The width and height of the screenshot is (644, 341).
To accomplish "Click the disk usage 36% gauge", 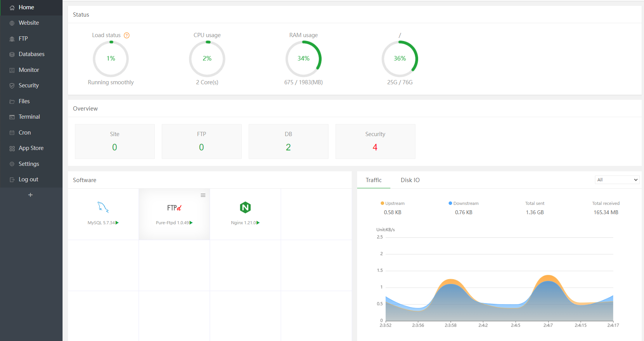I will tap(400, 59).
